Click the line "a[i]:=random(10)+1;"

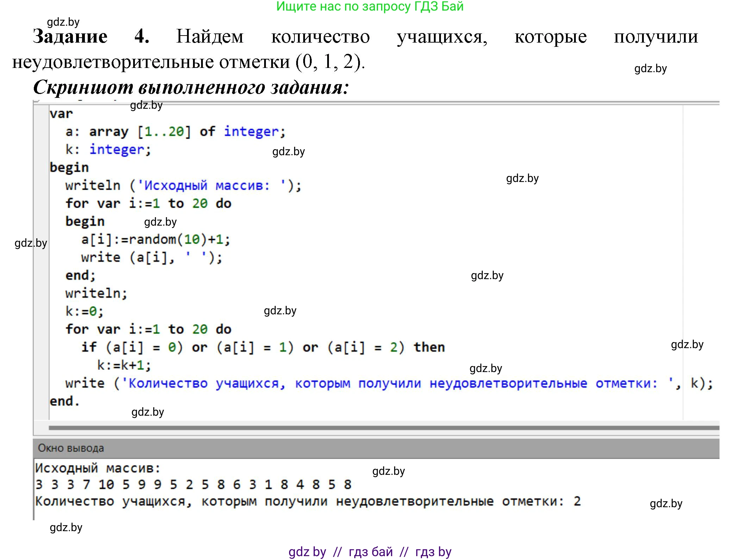click(155, 239)
